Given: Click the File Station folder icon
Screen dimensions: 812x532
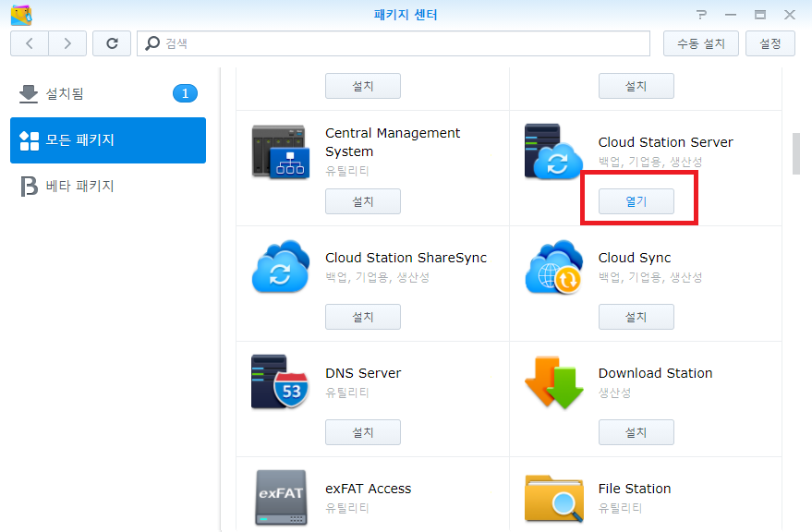Looking at the screenshot, I should [x=553, y=499].
